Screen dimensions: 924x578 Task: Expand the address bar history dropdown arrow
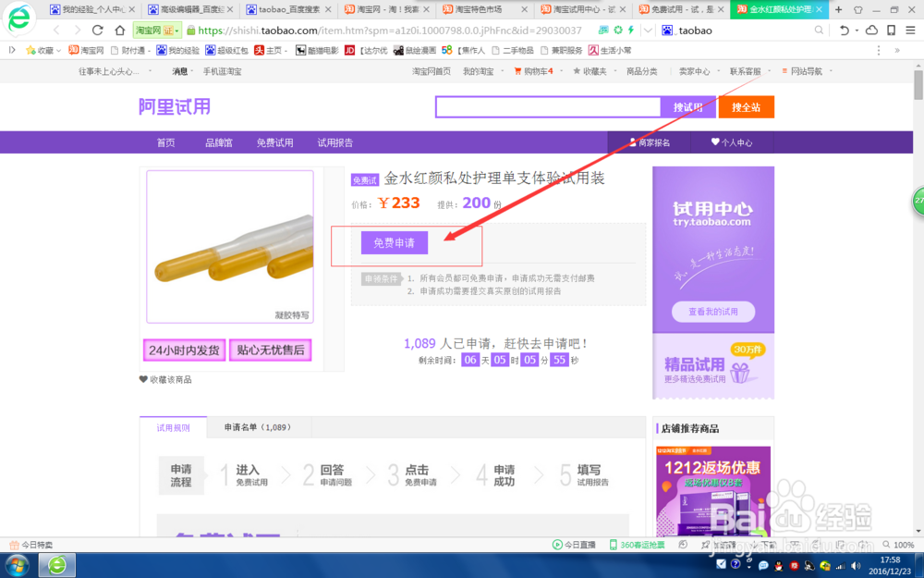point(648,31)
